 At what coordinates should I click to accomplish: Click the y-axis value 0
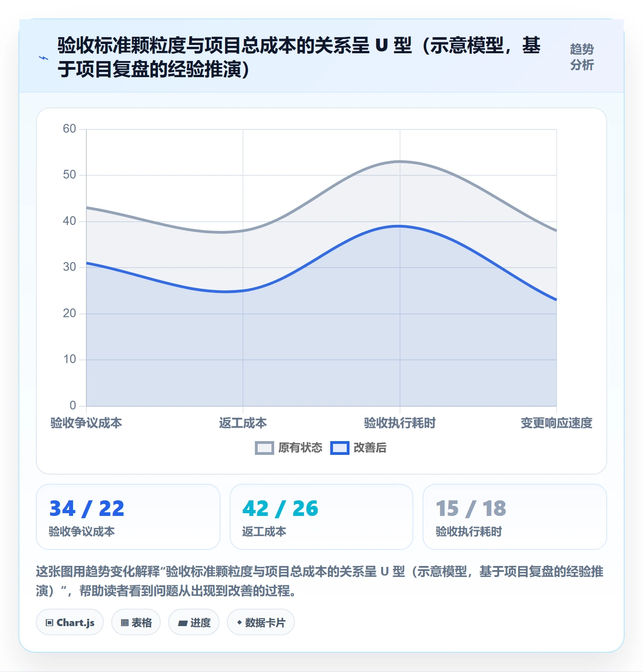(x=73, y=406)
